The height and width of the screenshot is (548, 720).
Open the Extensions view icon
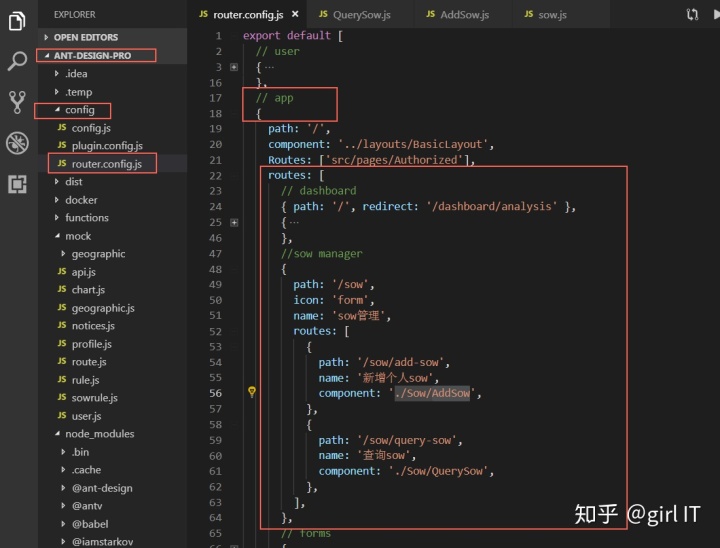pos(17,184)
